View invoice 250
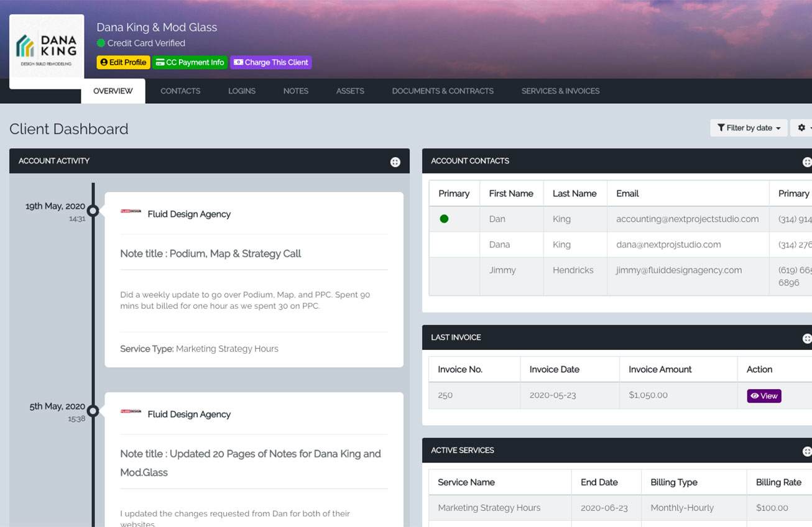Image resolution: width=812 pixels, height=527 pixels. pyautogui.click(x=764, y=396)
